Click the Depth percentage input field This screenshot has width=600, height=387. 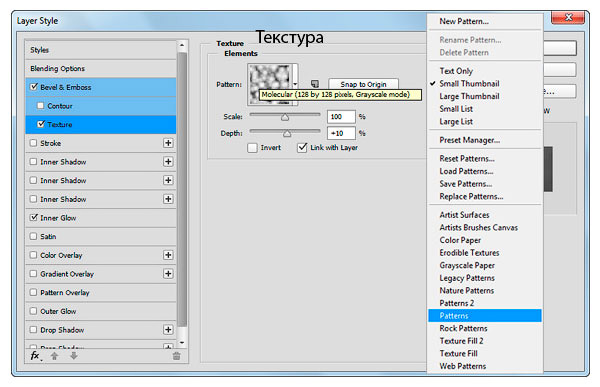[341, 133]
